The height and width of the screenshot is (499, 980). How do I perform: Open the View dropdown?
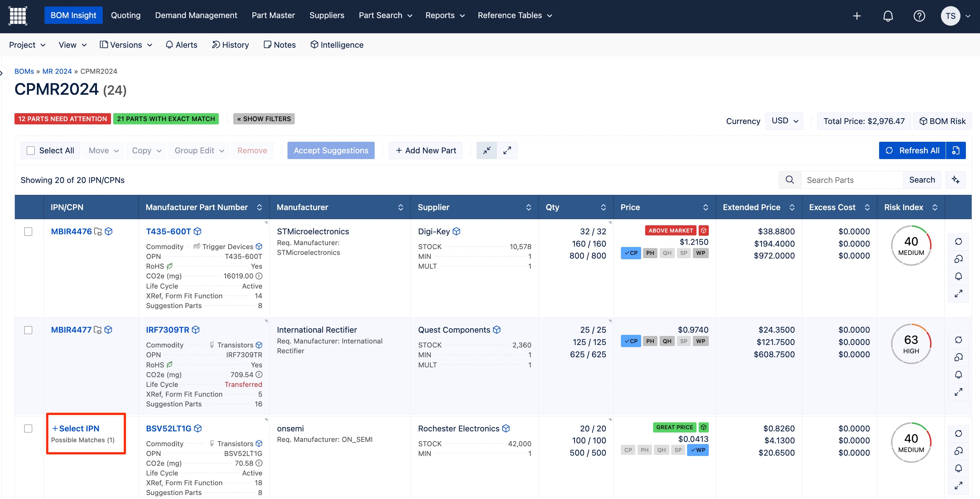[x=72, y=45]
